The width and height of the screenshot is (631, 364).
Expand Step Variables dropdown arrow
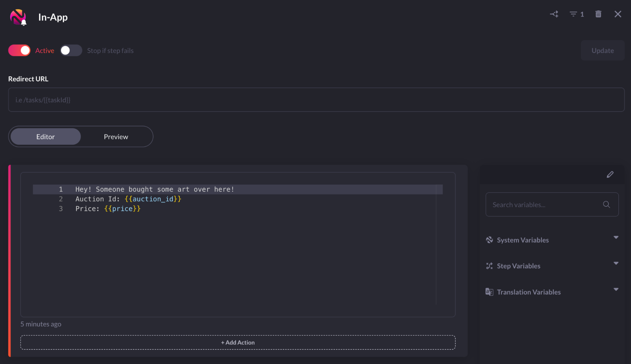coord(616,263)
